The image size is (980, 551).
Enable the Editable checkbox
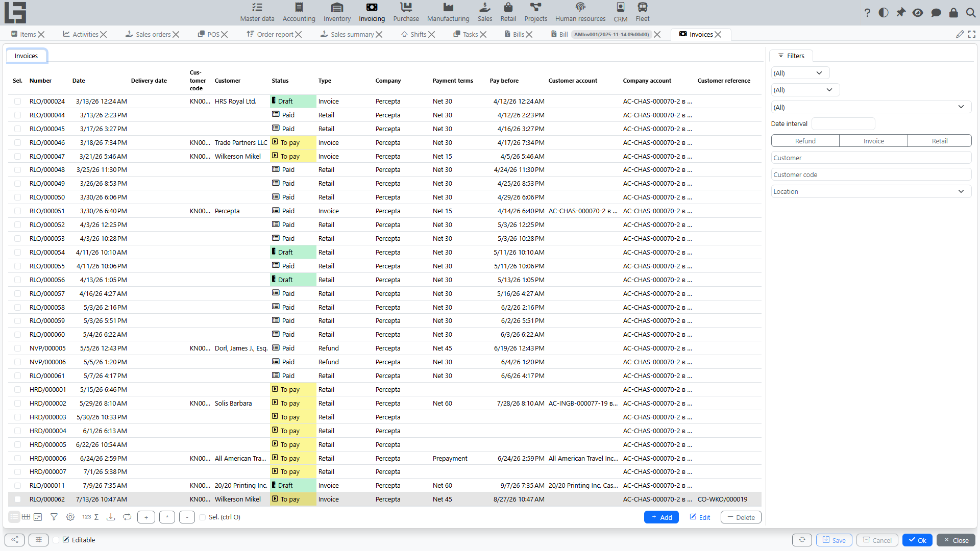point(56,540)
